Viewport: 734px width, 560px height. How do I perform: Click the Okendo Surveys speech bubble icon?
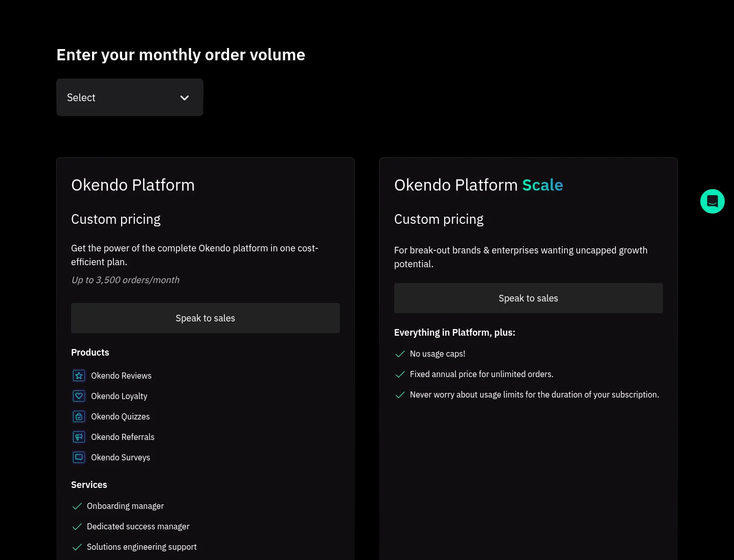point(79,457)
